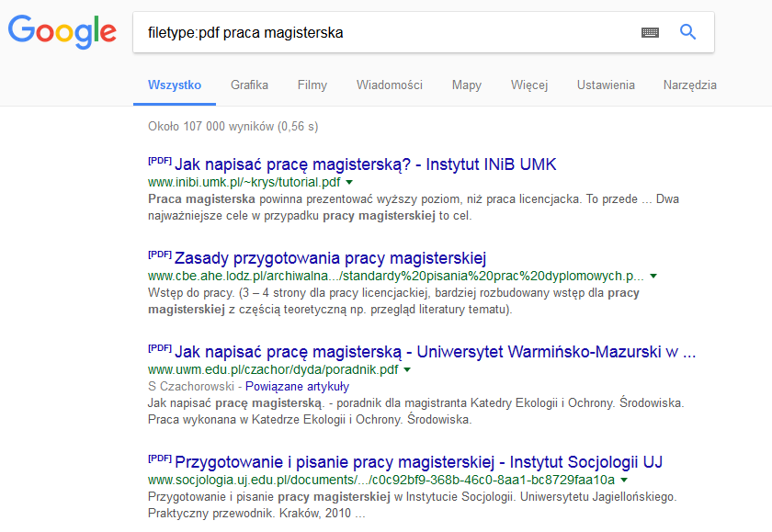This screenshot has width=772, height=532.
Task: Open result 'Przygotowanie i pisanie pracy magisterskiej - Instytut Socjologii UJ'
Action: (418, 462)
